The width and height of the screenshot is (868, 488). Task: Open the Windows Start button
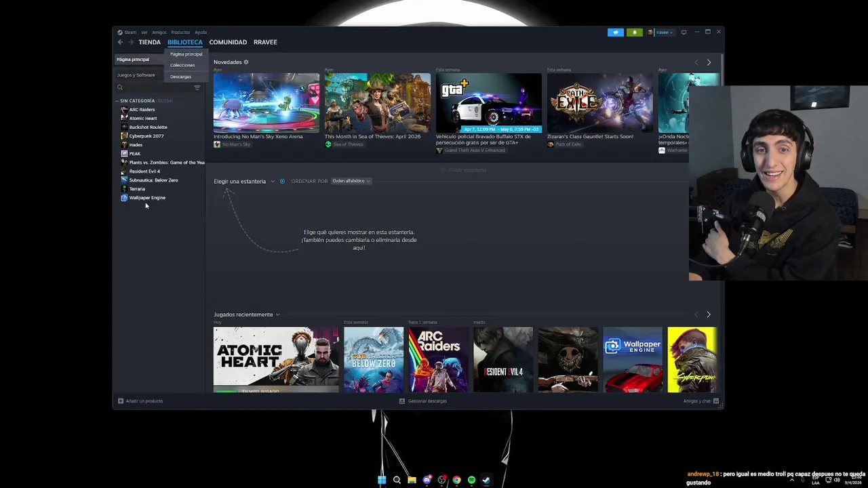pyautogui.click(x=382, y=480)
